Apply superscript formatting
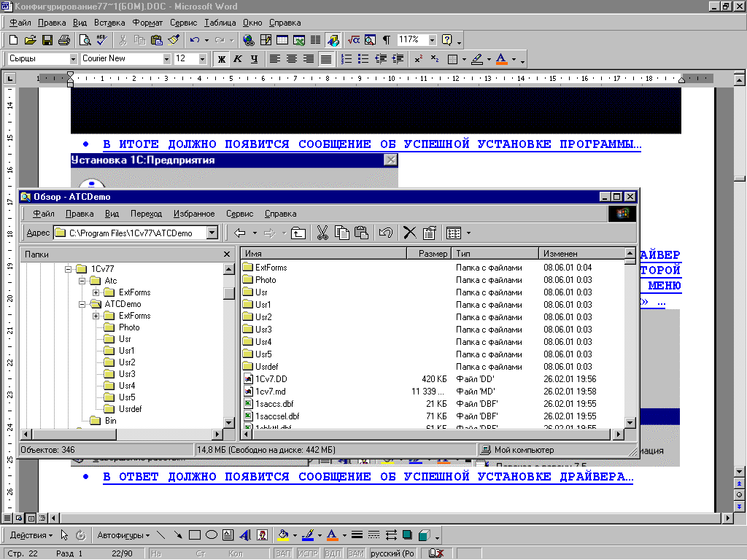The width and height of the screenshot is (747, 560). tap(418, 59)
